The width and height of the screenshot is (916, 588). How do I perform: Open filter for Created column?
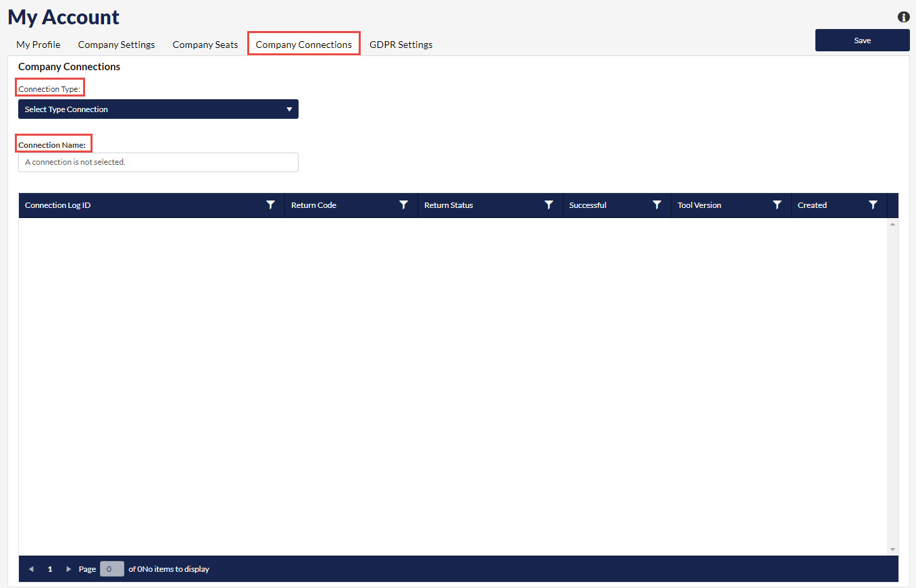873,205
